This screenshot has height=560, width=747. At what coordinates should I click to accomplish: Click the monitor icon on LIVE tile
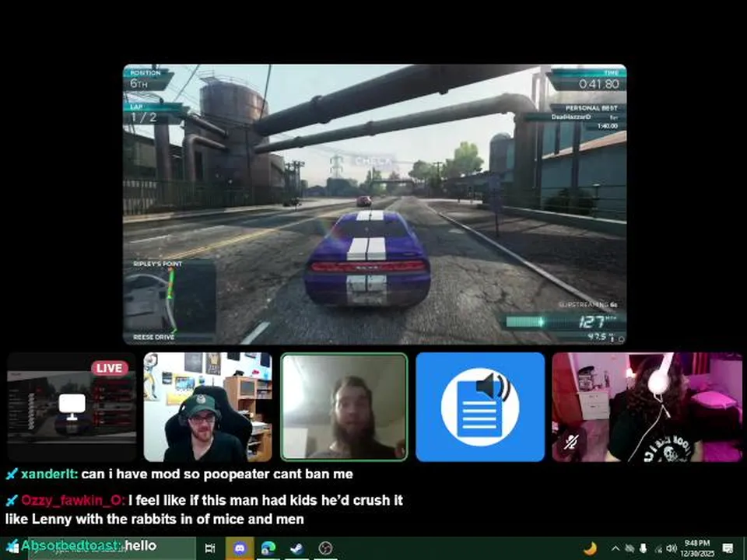[x=72, y=406]
